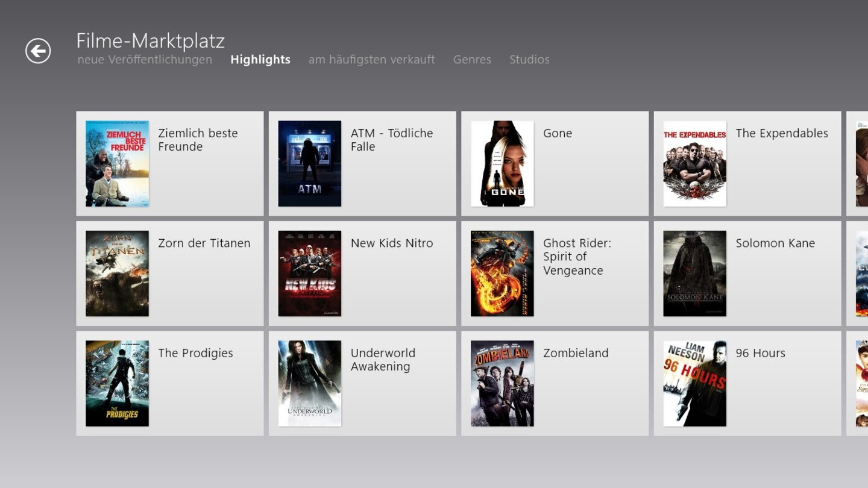The image size is (868, 488).
Task: Open ATM - Tödliche Falle poster
Action: coord(310,164)
